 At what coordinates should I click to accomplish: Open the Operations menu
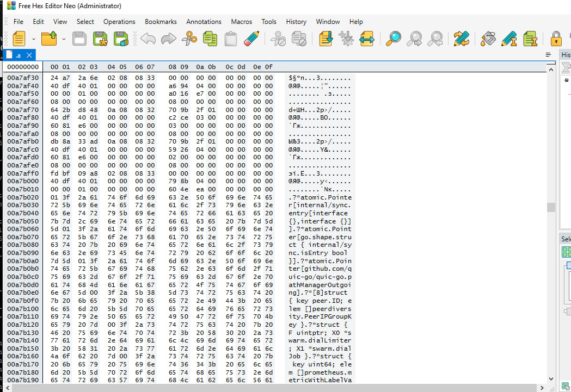tap(119, 22)
